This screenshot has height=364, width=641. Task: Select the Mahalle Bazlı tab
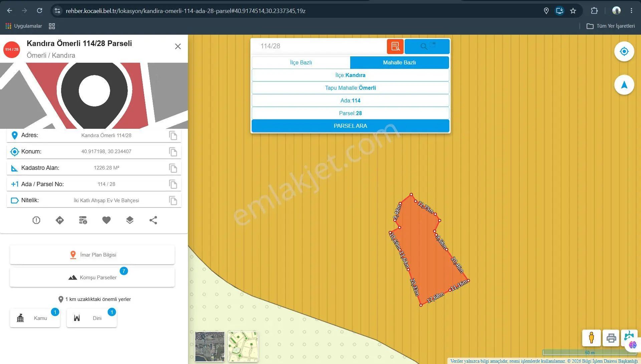coord(399,62)
